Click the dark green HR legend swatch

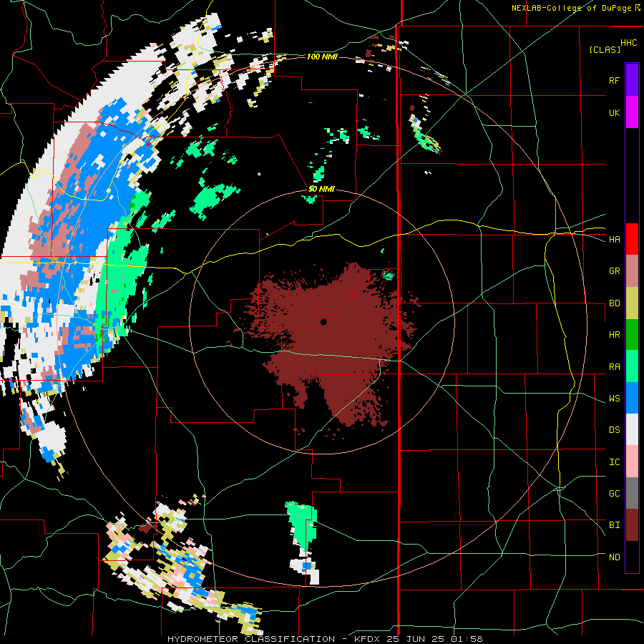pos(632,334)
